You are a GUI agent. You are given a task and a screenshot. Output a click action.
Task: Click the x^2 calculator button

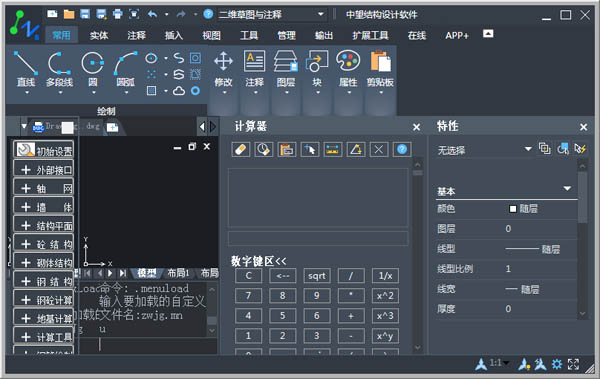385,296
